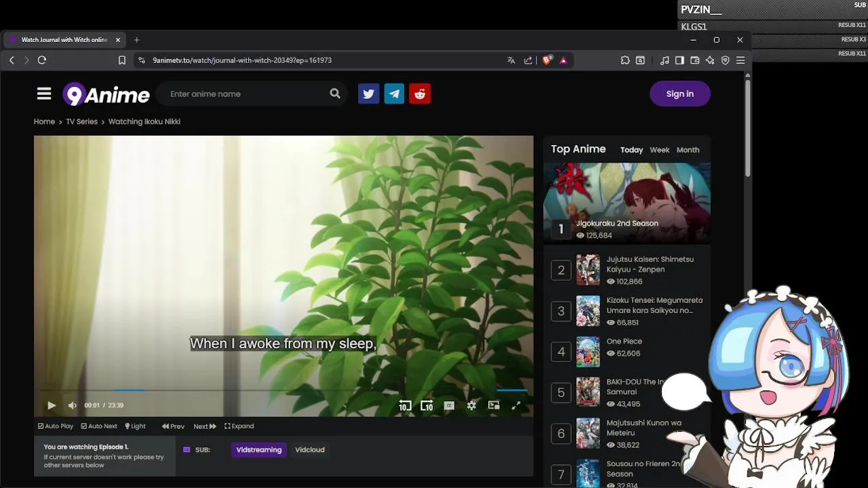The width and height of the screenshot is (868, 488).
Task: Click the translate page icon
Action: click(511, 60)
